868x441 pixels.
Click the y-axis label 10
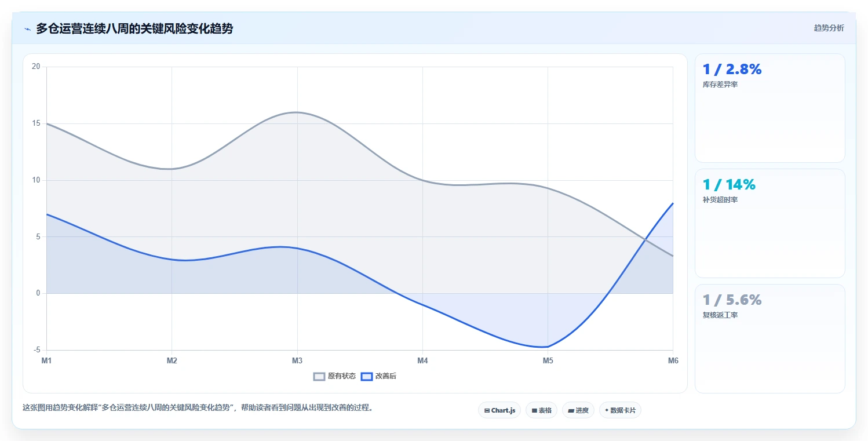pos(36,180)
